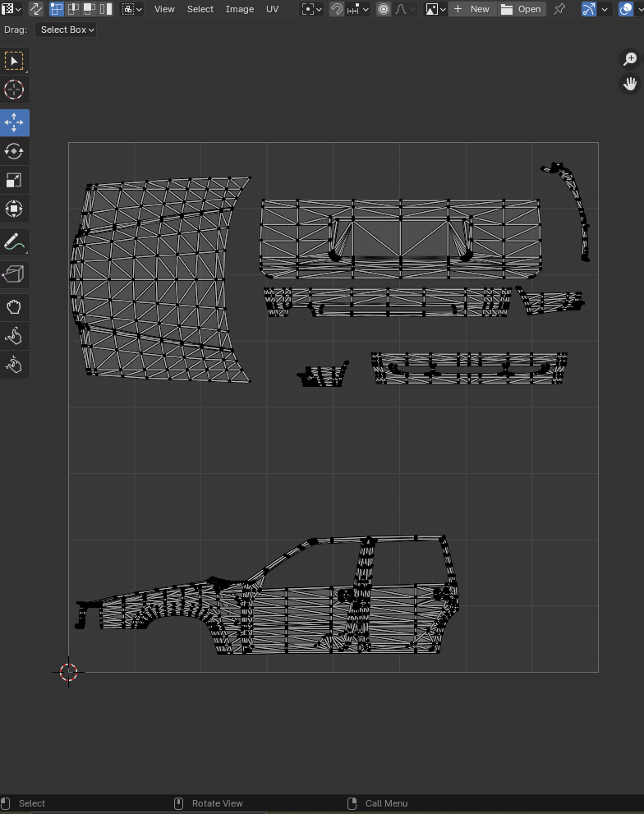
Task: Switch to edge selection mode
Action: pyautogui.click(x=73, y=9)
